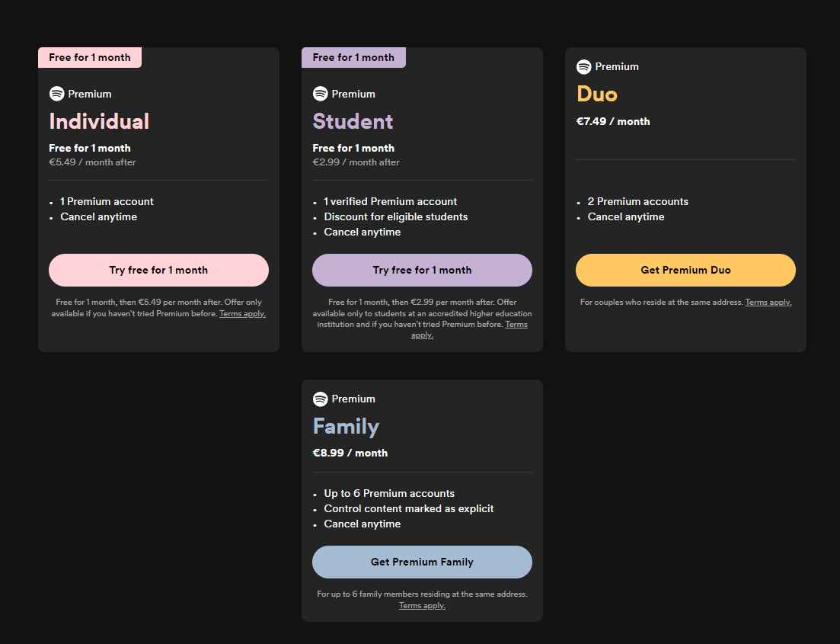Select the Get Premium Duo button
Image resolution: width=840 pixels, height=644 pixels.
(685, 271)
